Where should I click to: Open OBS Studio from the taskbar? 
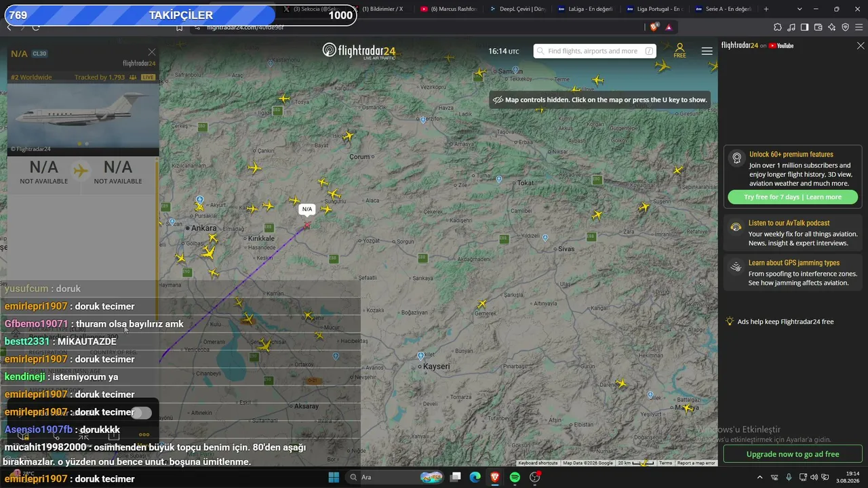[x=535, y=477]
